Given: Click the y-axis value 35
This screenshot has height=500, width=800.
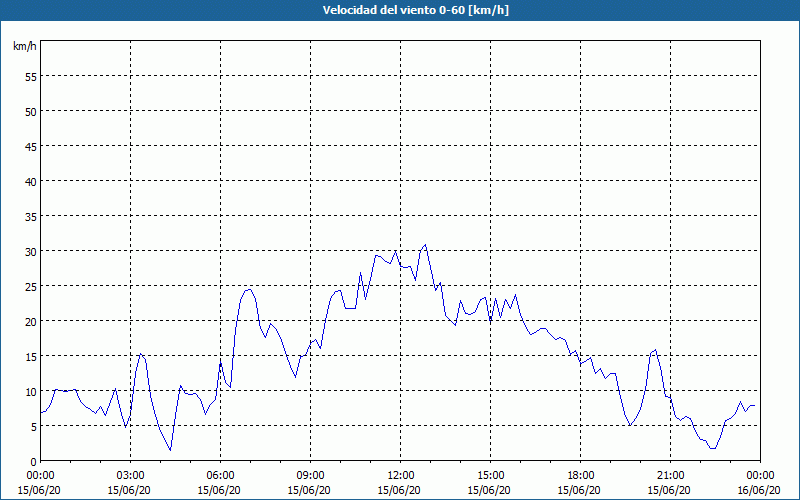Looking at the screenshot, I should point(31,216).
